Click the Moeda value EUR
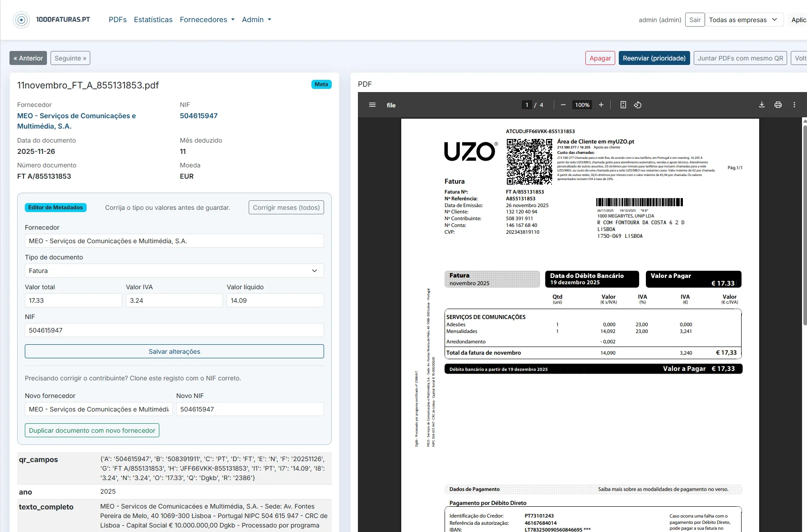 coord(187,176)
